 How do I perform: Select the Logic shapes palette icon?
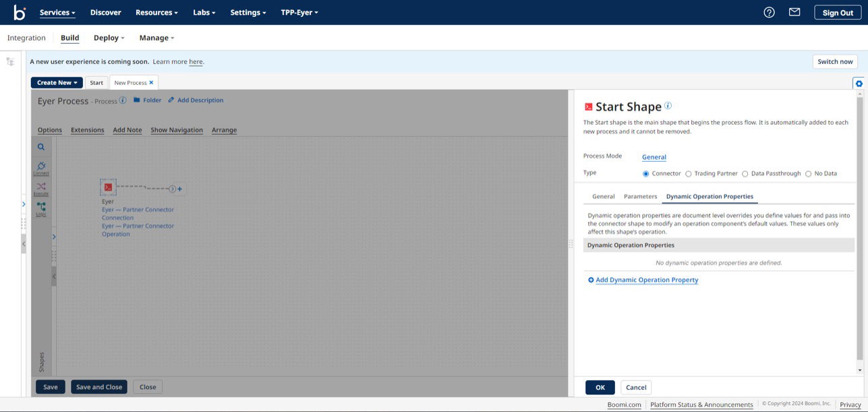[41, 208]
